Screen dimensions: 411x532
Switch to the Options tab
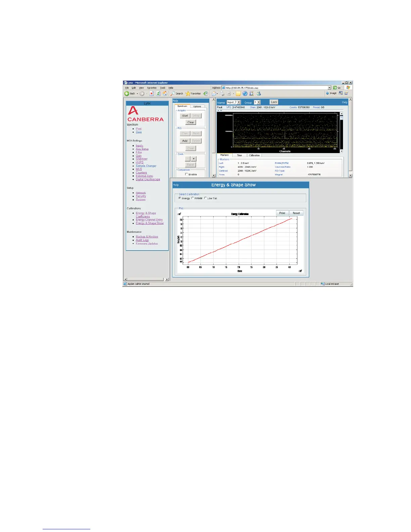pos(197,106)
